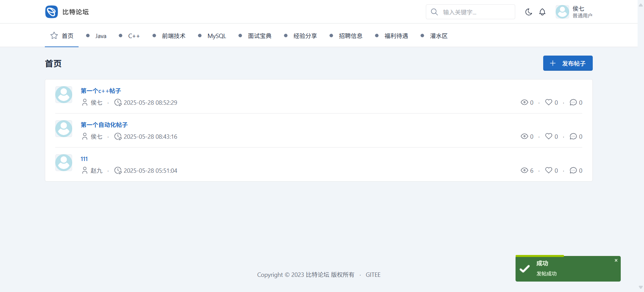
Task: Click the search magnifier icon
Action: coord(434,12)
